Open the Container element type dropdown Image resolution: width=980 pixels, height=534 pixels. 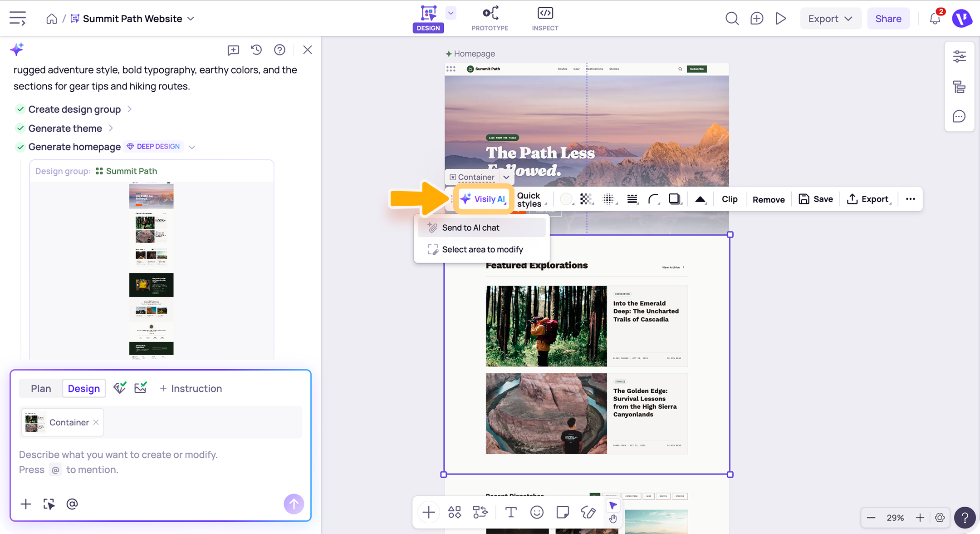506,177
